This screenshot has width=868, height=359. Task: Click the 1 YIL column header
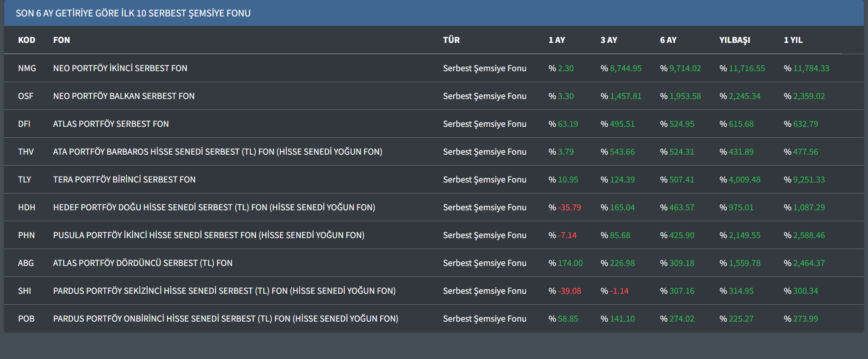(x=793, y=40)
